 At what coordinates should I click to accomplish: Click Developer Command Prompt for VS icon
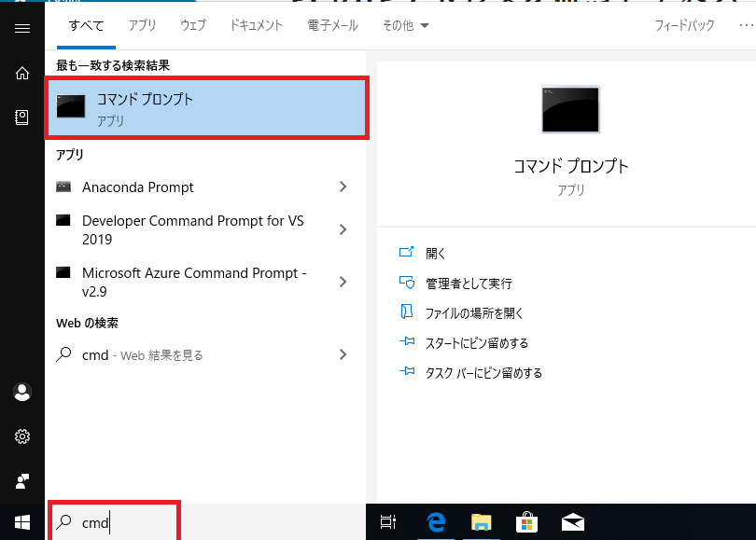click(x=63, y=221)
